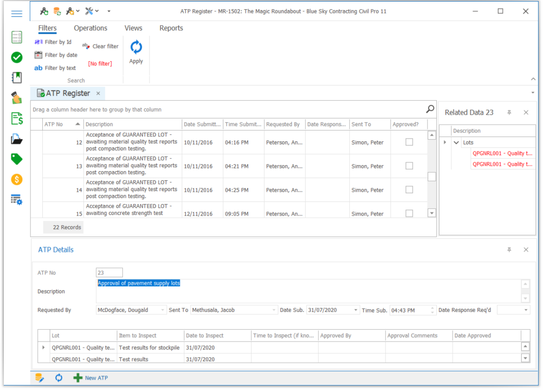Open quick access toolbar customize dropdown

coord(109,11)
